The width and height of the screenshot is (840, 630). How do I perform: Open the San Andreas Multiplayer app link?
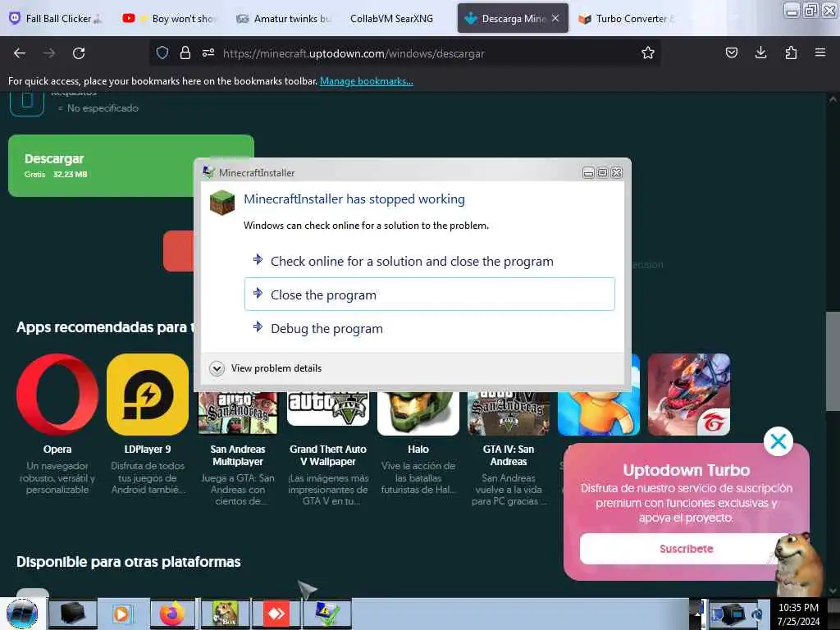(x=238, y=454)
